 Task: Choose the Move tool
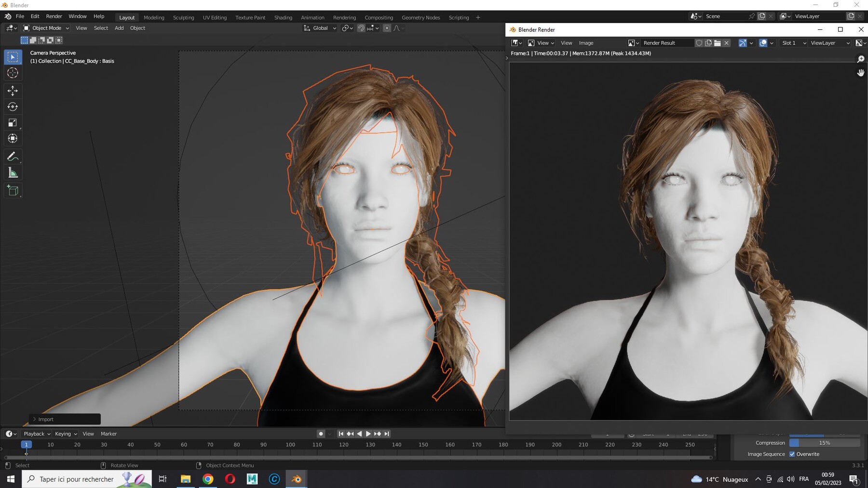13,91
